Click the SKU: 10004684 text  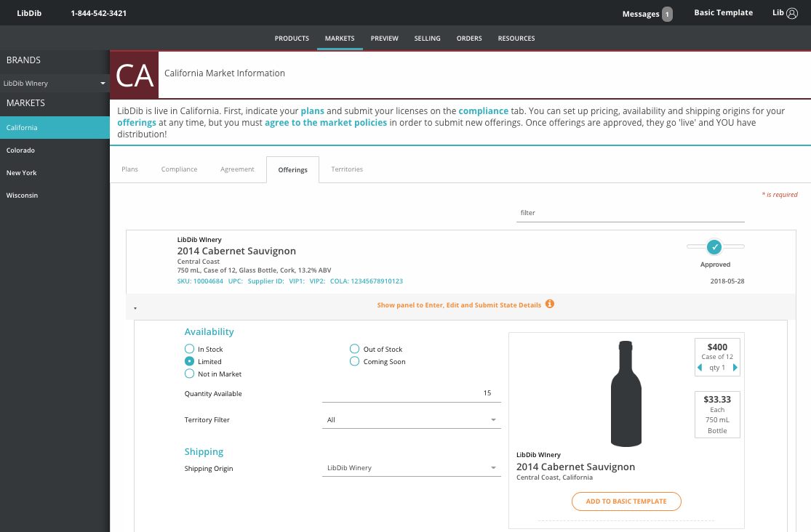(x=200, y=281)
